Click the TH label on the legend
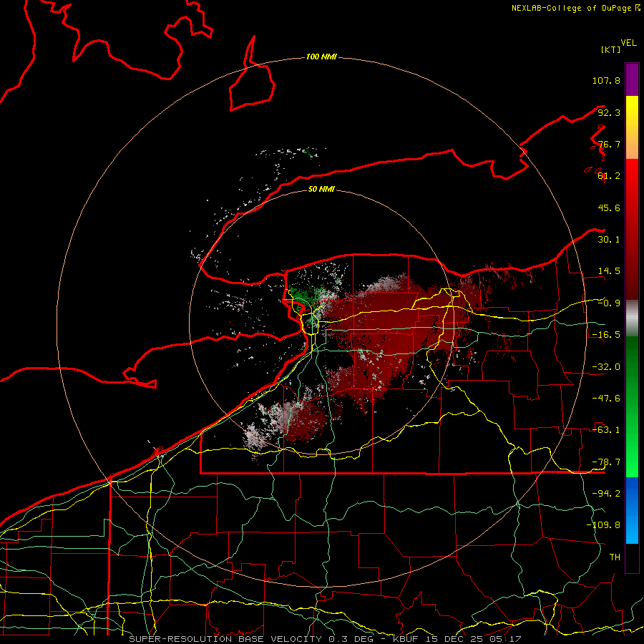The height and width of the screenshot is (644, 644). click(x=615, y=557)
